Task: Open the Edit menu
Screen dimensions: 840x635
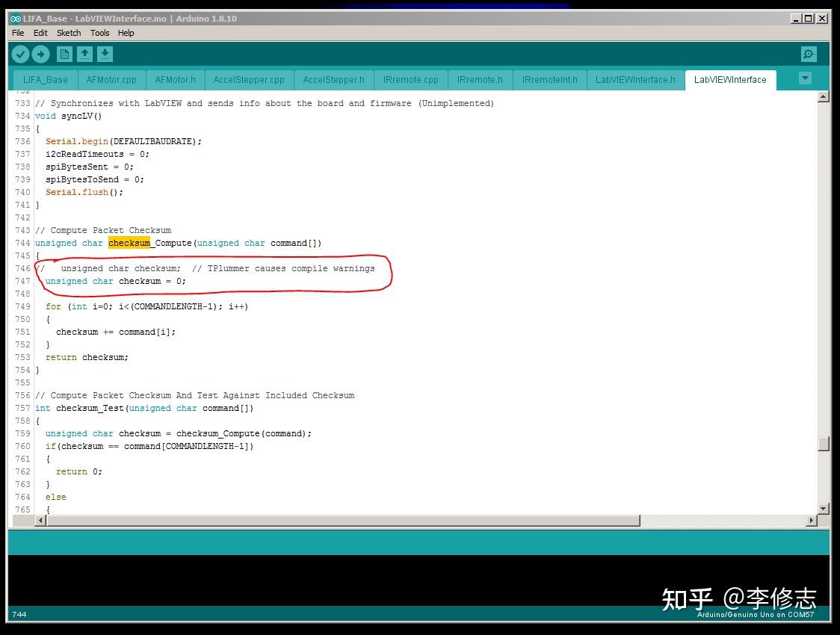Action: pyautogui.click(x=40, y=33)
